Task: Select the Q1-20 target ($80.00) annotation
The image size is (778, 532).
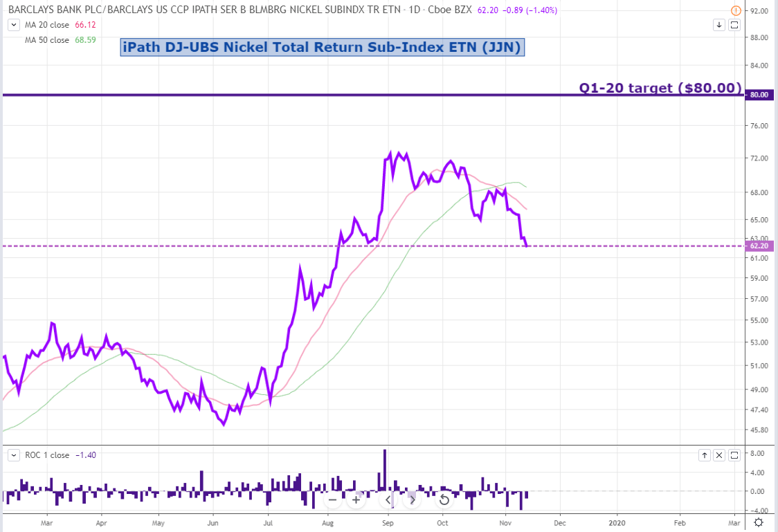Action: tap(660, 88)
